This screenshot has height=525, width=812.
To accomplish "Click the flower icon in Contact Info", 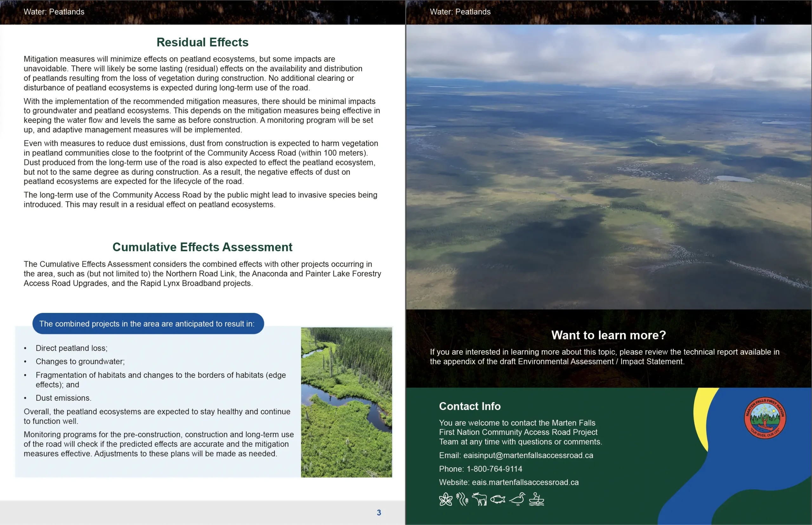I will [x=445, y=500].
